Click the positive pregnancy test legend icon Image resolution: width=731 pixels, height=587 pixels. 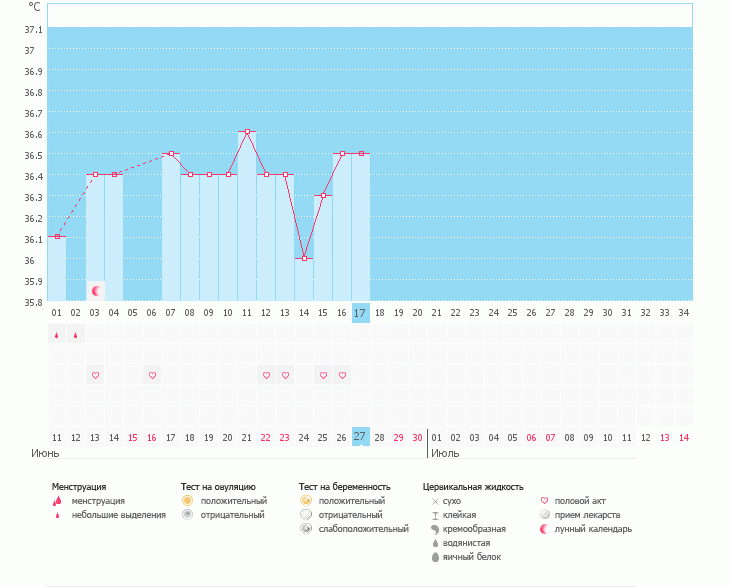[x=306, y=500]
